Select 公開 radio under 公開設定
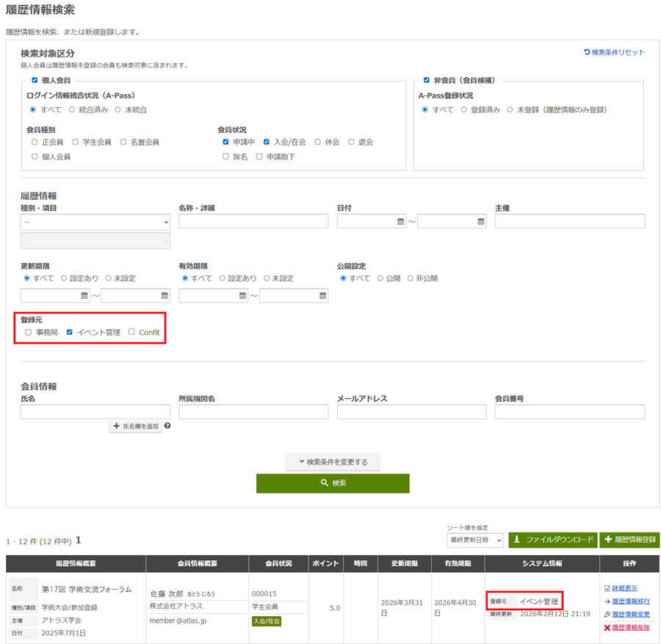Screen dimensions: 661x644 click(x=381, y=278)
